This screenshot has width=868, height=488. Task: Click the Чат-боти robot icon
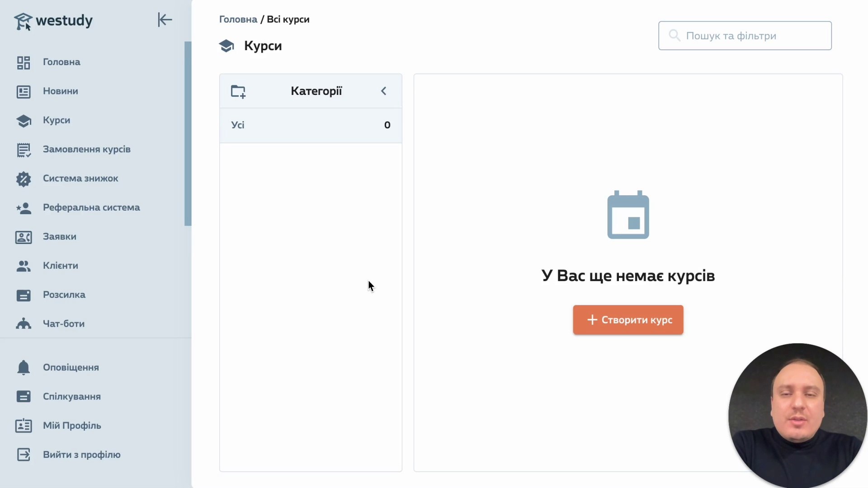(24, 324)
